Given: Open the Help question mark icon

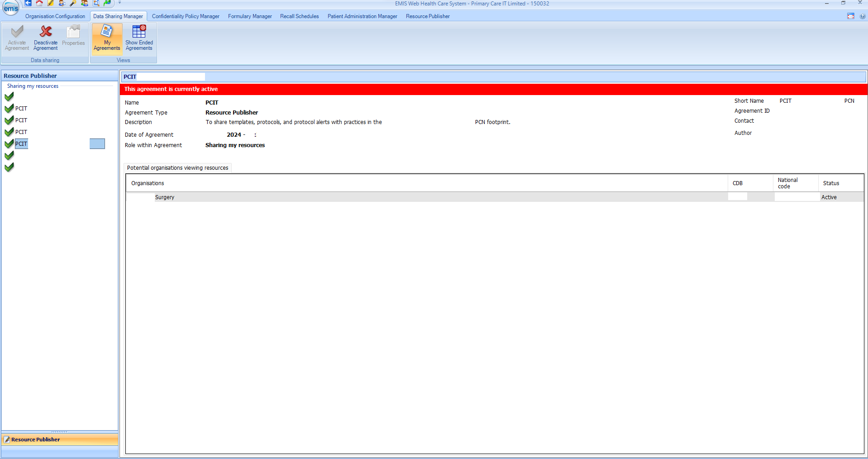Looking at the screenshot, I should (863, 16).
